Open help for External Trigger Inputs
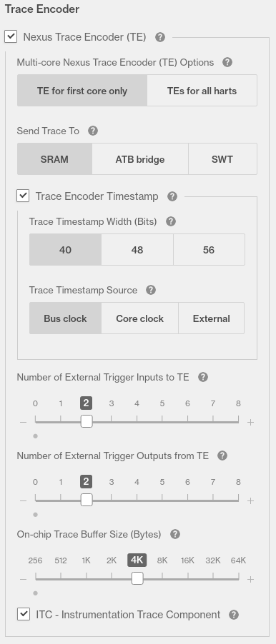This screenshot has width=276, height=644. click(x=203, y=377)
